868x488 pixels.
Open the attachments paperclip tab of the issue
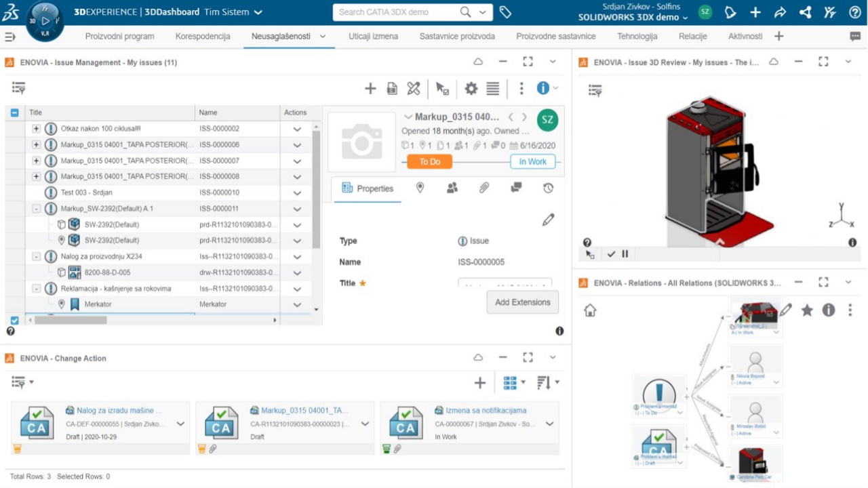(x=484, y=188)
